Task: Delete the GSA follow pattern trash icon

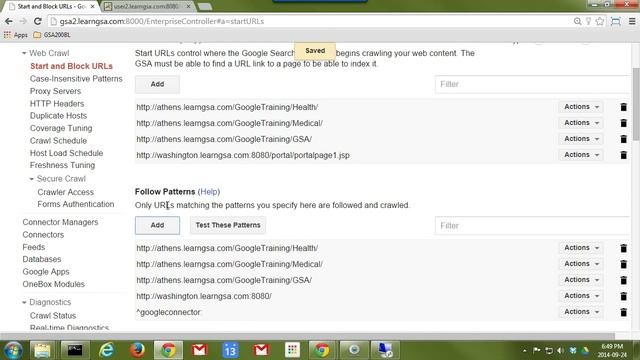Action: click(x=623, y=280)
